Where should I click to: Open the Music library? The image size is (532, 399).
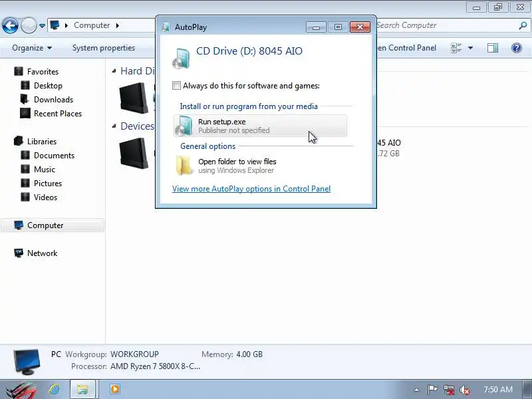(x=45, y=170)
